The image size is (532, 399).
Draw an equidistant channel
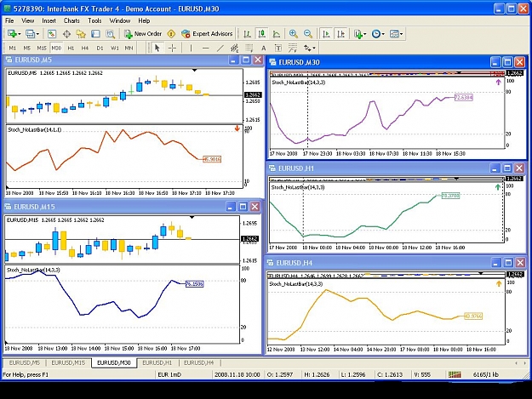[234, 48]
